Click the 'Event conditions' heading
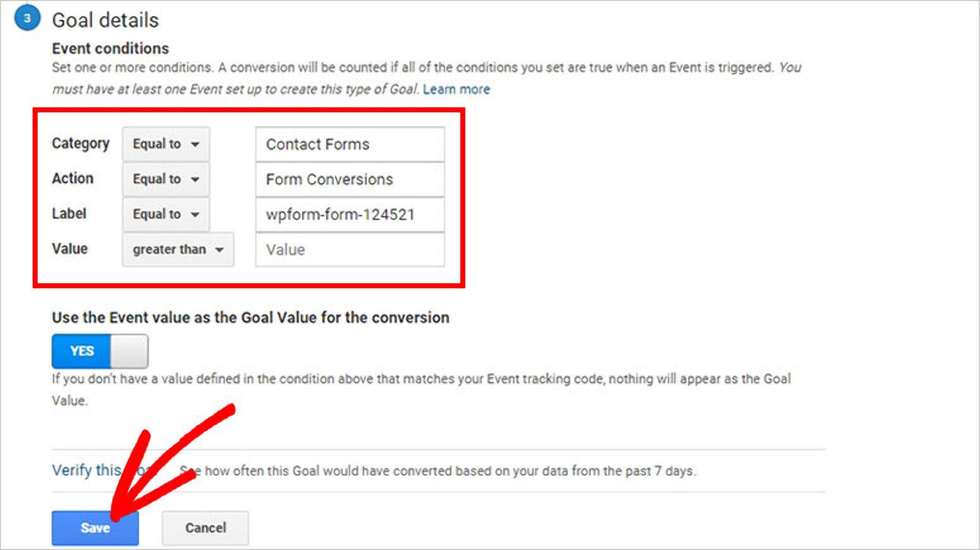The image size is (980, 550). (x=110, y=49)
